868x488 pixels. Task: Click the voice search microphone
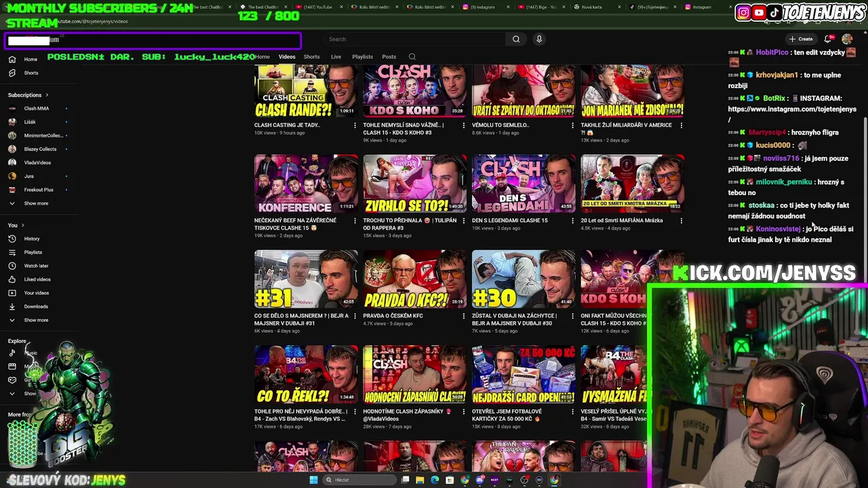[x=539, y=39]
